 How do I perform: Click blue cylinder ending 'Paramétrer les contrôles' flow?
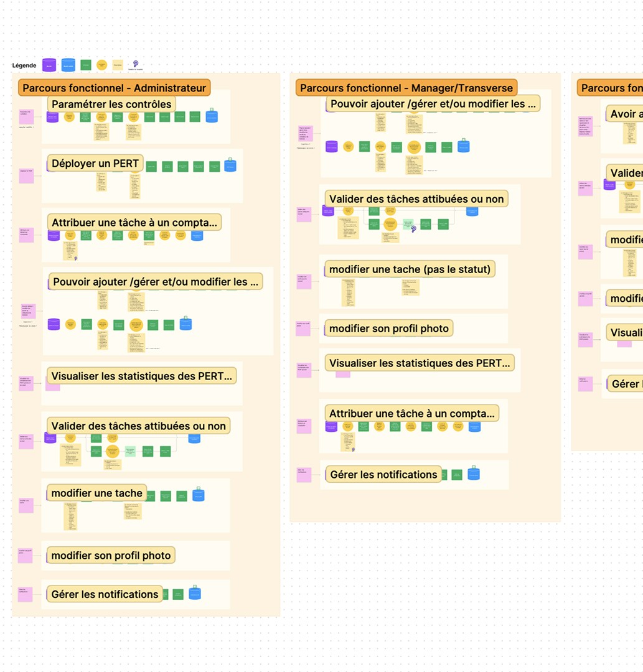tap(212, 116)
